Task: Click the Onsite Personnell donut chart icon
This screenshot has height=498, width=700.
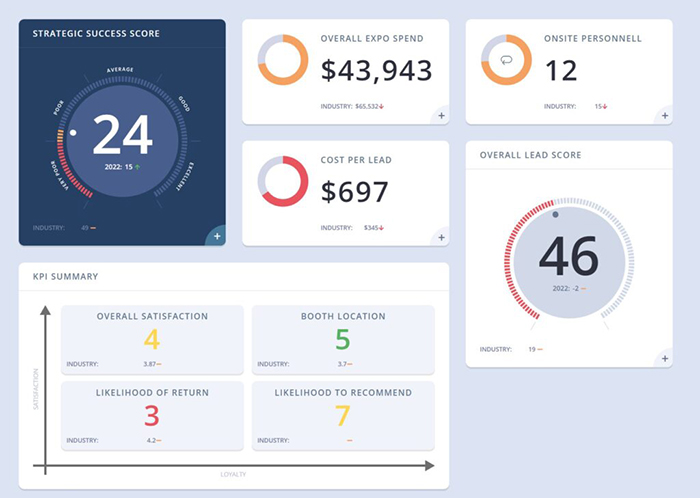Action: 506,60
